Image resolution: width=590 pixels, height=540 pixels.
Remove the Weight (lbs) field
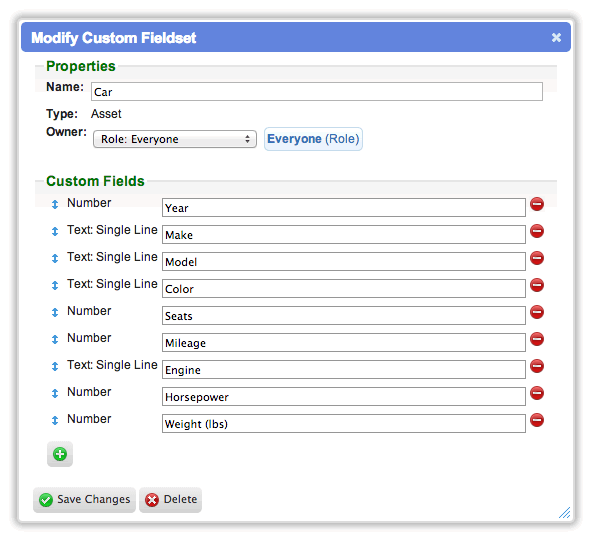click(537, 420)
